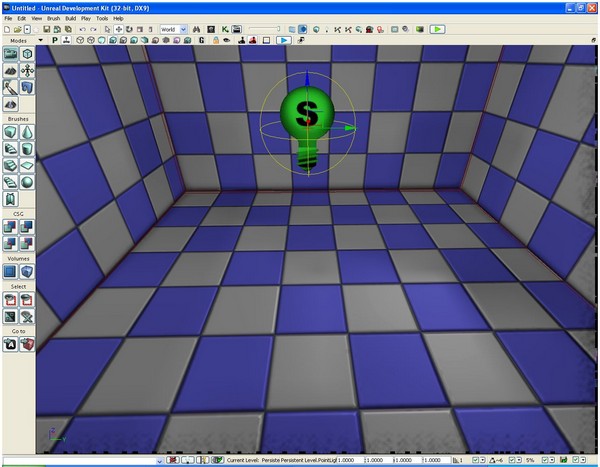The width and height of the screenshot is (600, 467).
Task: Open UnrealKismet with the K icon
Action: tap(225, 29)
